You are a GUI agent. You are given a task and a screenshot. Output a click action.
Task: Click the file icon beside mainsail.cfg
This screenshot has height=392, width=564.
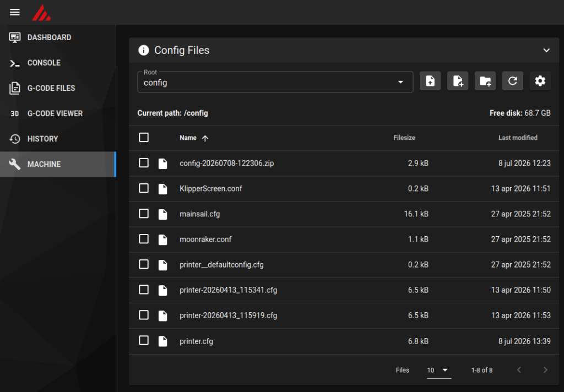pos(163,214)
